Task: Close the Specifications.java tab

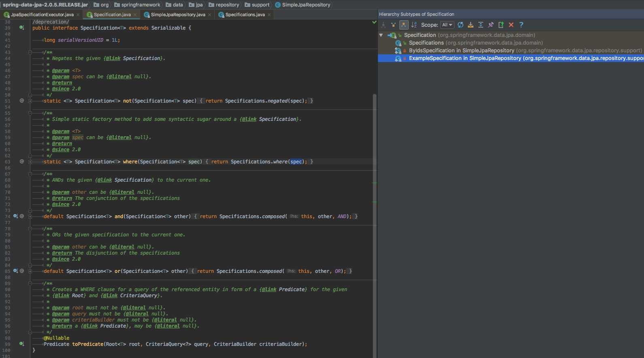Action: pyautogui.click(x=269, y=15)
